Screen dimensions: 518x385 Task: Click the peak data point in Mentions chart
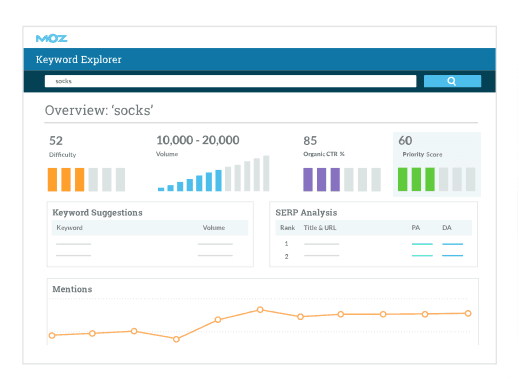pyautogui.click(x=260, y=310)
